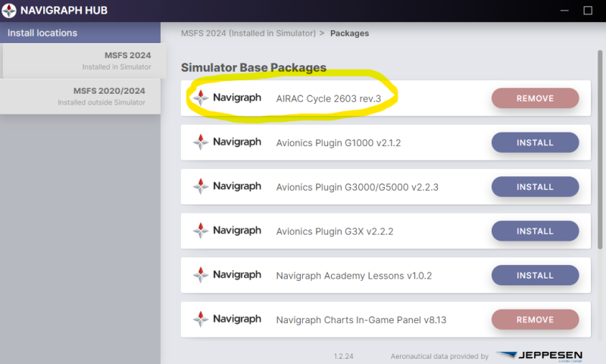Click the Navigraph Academy Lessons v1.0.2 text

(x=354, y=275)
